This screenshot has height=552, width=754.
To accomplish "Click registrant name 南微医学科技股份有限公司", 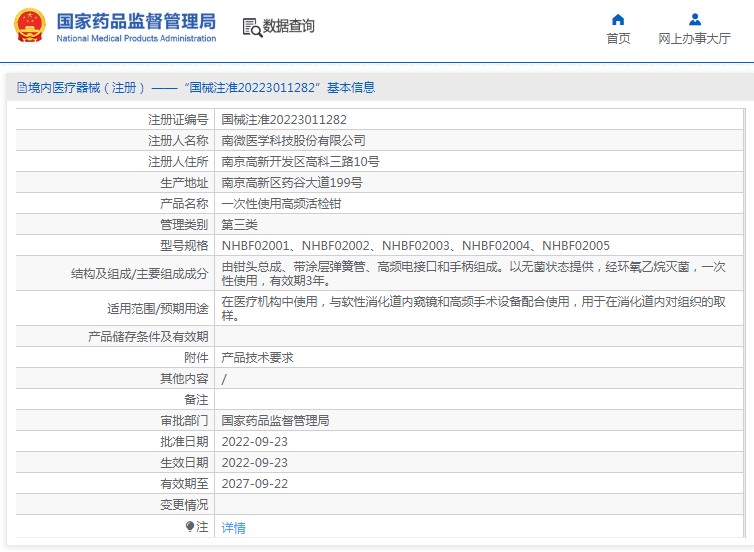I will click(293, 140).
